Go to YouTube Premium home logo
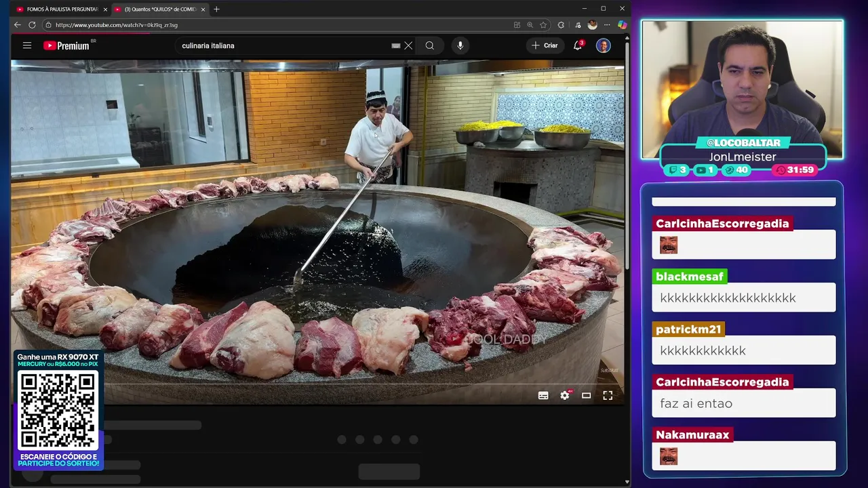The width and height of the screenshot is (868, 488). pyautogui.click(x=66, y=45)
